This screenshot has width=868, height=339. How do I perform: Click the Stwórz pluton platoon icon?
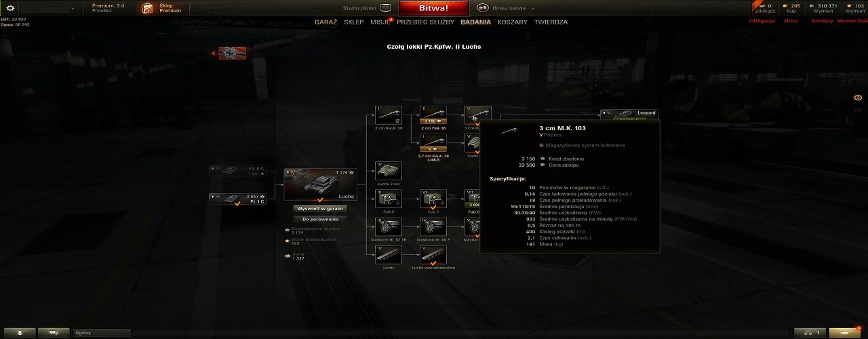386,8
